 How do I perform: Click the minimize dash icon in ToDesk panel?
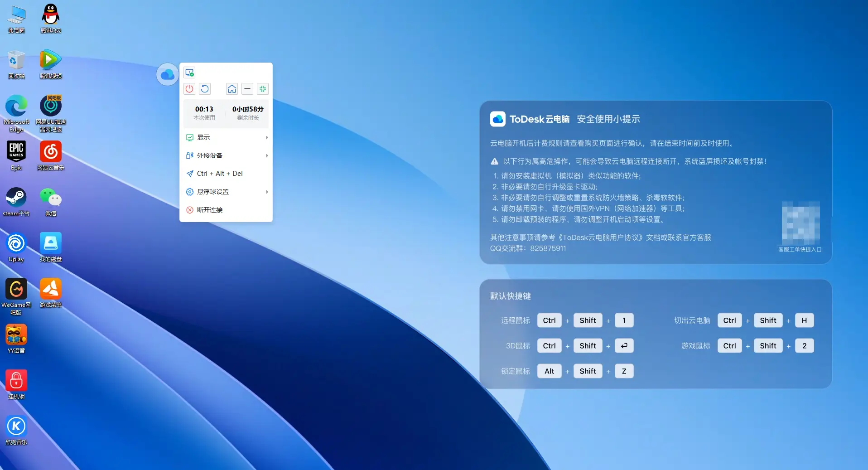(x=247, y=89)
